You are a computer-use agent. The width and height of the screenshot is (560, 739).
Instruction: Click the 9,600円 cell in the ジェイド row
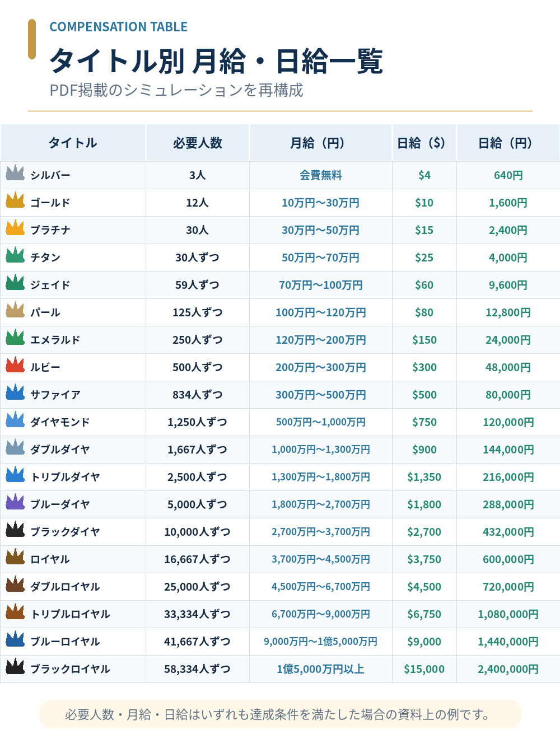click(508, 285)
